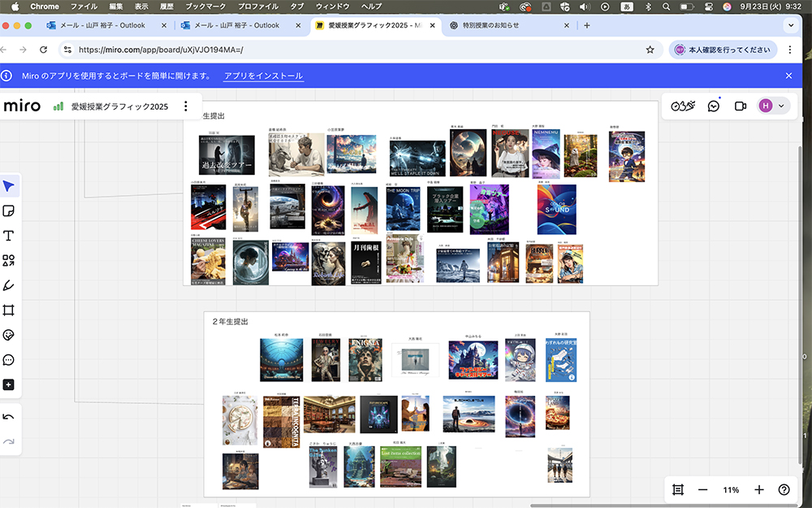Image resolution: width=812 pixels, height=508 pixels.
Task: Open more tools plus button
Action: pyautogui.click(x=9, y=384)
